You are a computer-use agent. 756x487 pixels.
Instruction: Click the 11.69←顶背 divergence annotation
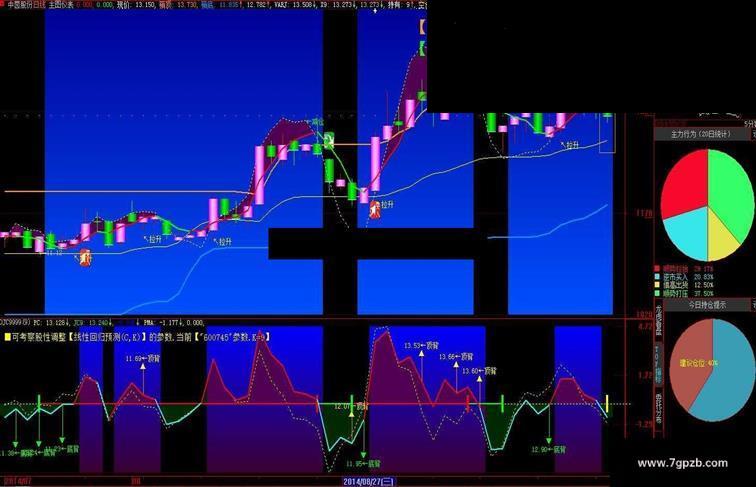coord(143,359)
